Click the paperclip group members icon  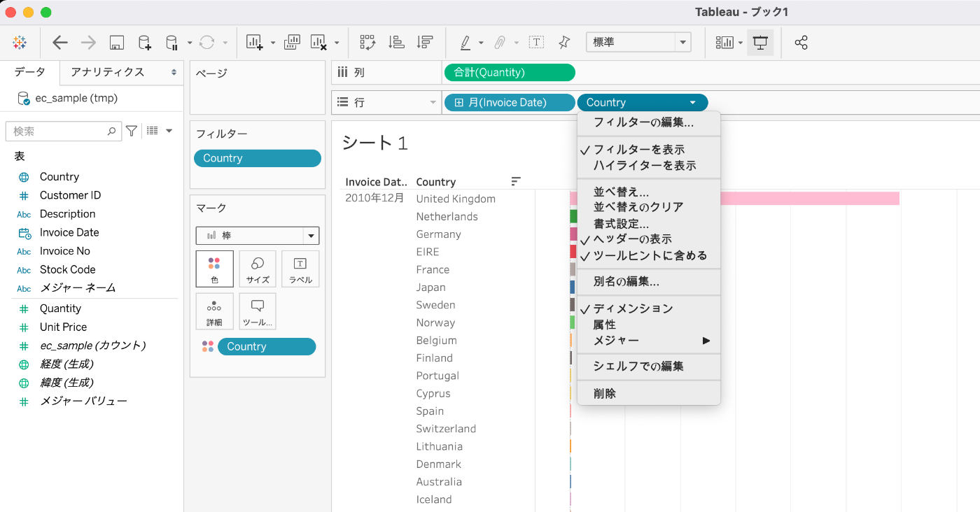(500, 43)
